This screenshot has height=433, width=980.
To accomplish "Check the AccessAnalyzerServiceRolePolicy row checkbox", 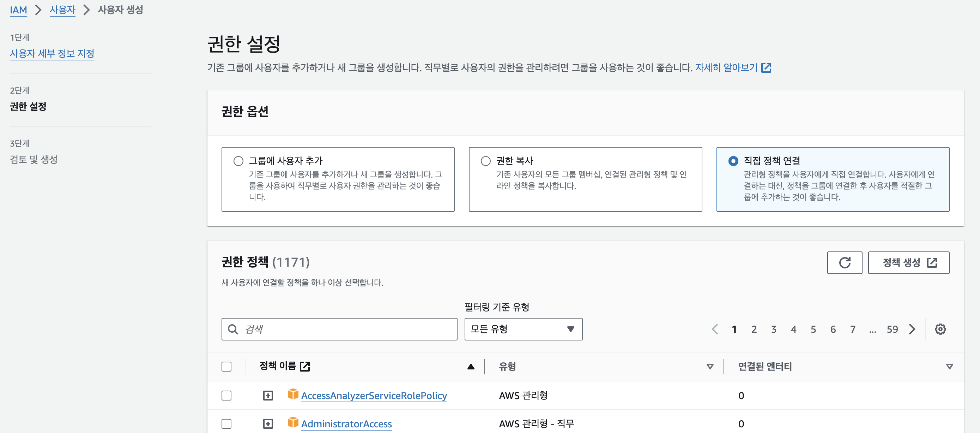I will coord(226,395).
